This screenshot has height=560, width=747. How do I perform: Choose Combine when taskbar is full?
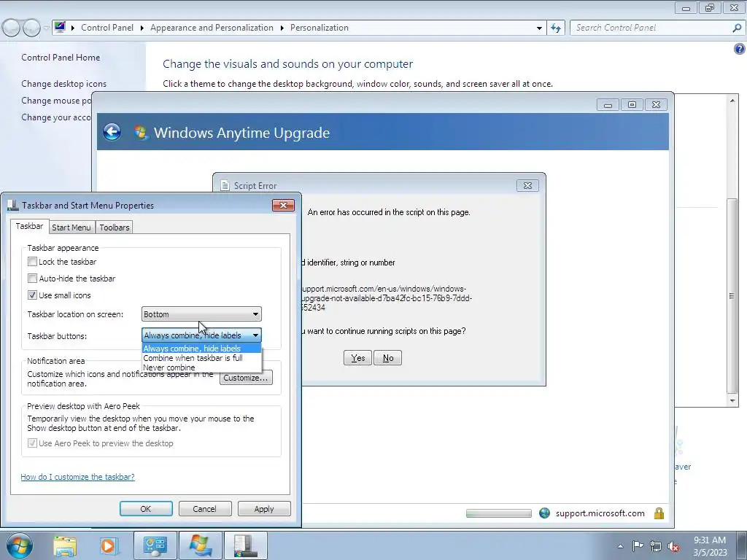201,358
